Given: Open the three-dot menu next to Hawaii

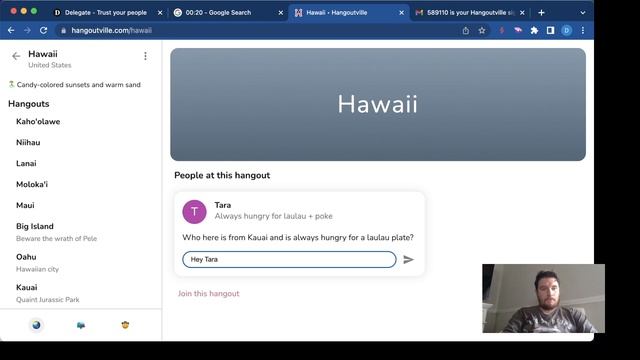Looking at the screenshot, I should click(145, 56).
